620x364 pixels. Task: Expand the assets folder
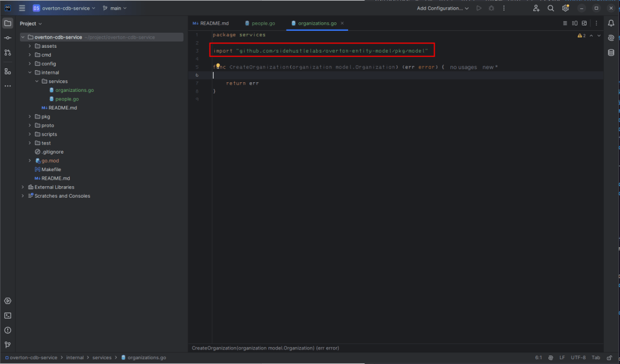[30, 46]
